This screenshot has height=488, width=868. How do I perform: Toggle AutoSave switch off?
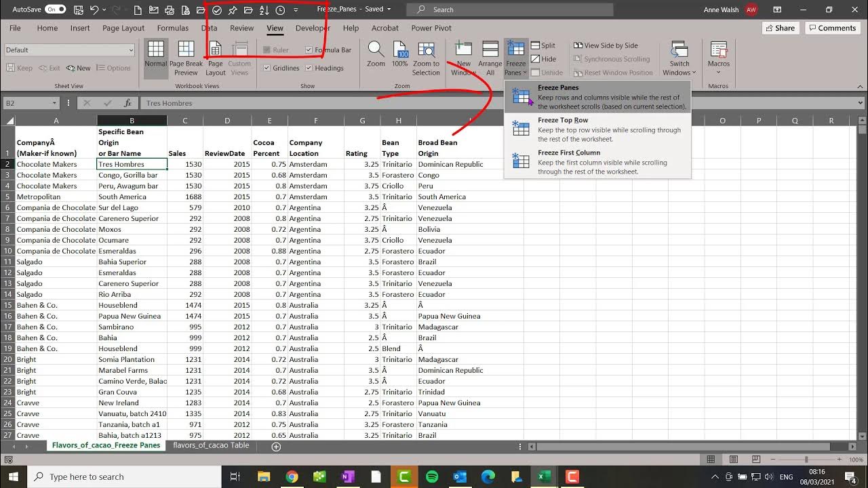coord(55,9)
